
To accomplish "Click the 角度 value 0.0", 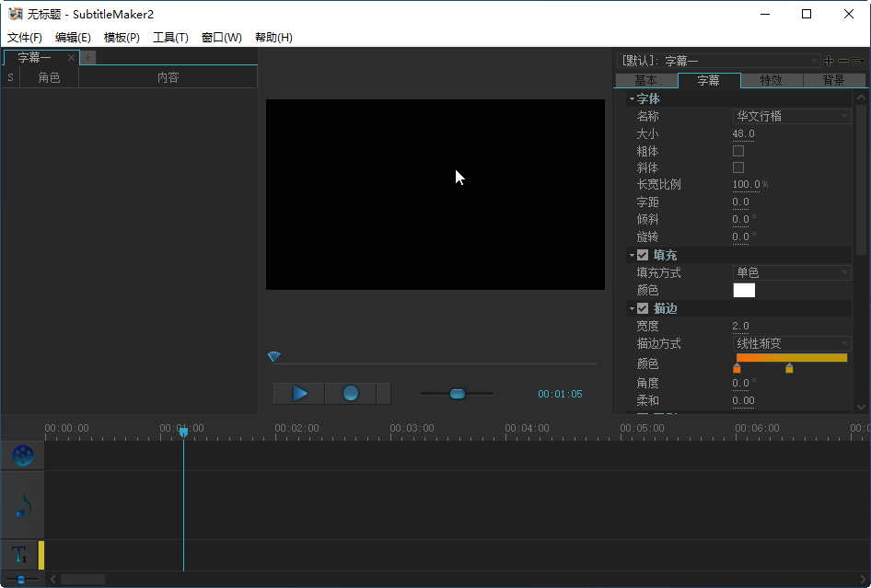I will pos(740,383).
